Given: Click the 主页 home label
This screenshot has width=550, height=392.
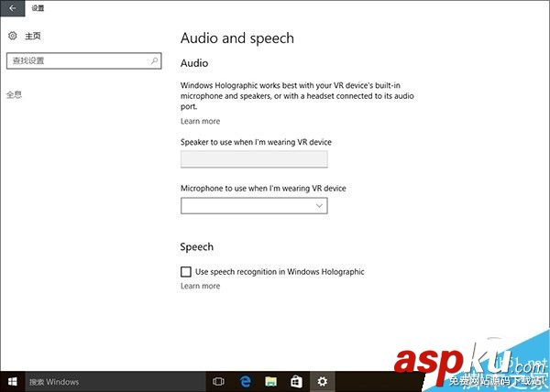Looking at the screenshot, I should (x=33, y=36).
